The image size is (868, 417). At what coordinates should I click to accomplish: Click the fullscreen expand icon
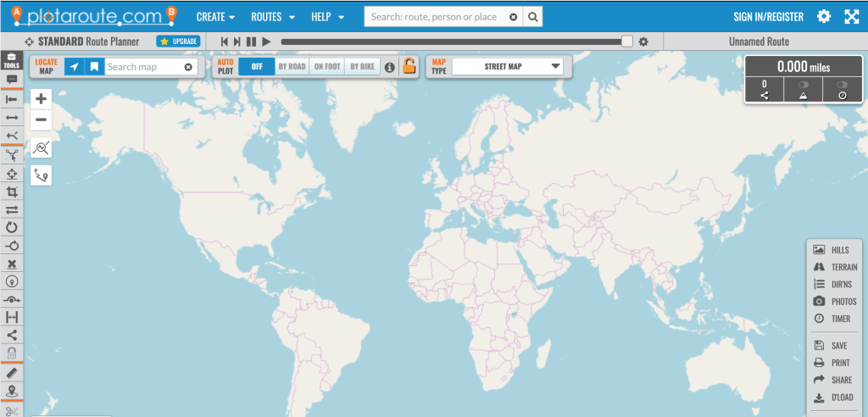coord(852,17)
